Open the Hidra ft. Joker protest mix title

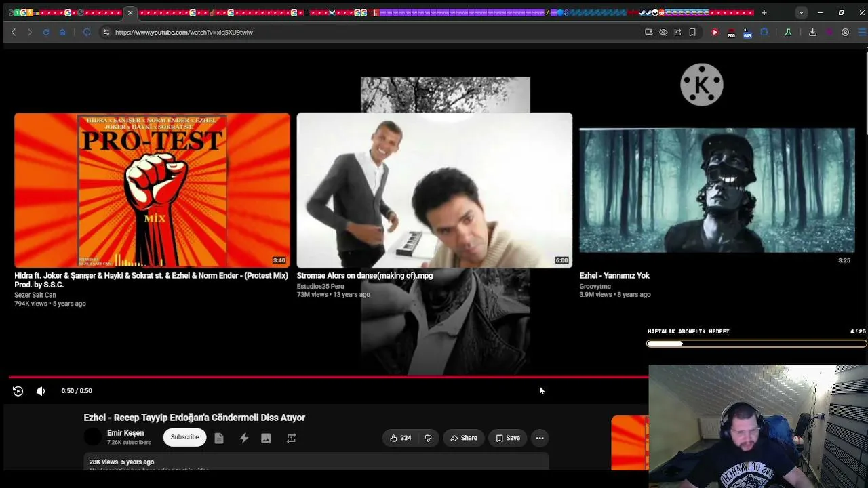(151, 280)
